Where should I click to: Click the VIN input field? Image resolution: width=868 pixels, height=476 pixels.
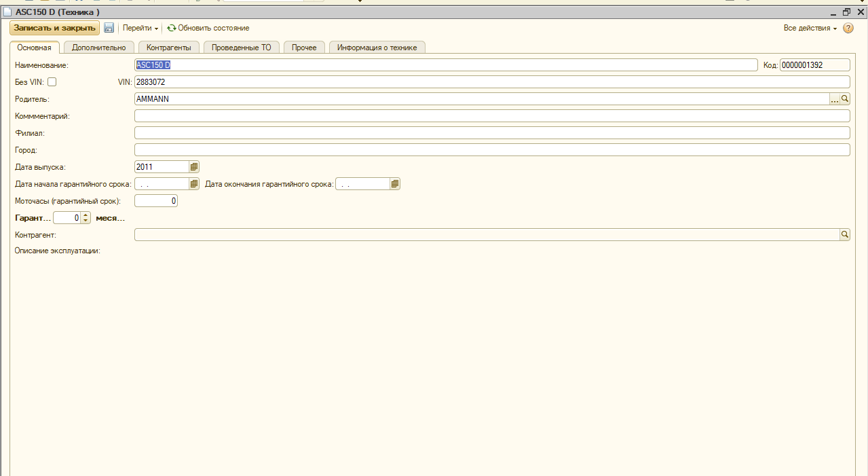click(x=491, y=82)
